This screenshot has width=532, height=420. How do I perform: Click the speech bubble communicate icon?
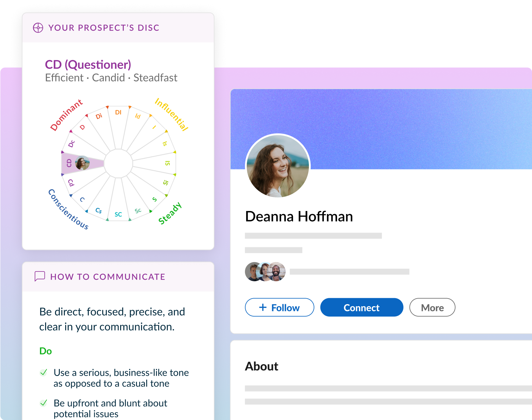(40, 276)
